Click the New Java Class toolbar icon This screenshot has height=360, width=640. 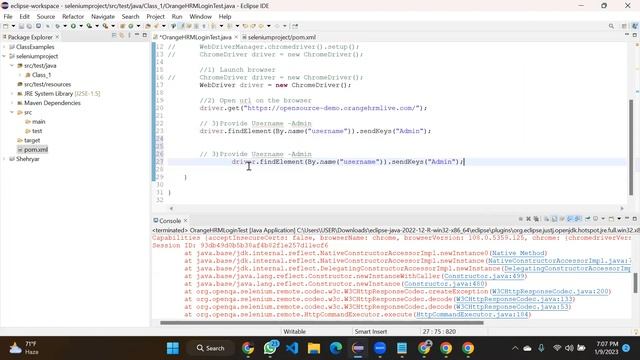point(131,26)
